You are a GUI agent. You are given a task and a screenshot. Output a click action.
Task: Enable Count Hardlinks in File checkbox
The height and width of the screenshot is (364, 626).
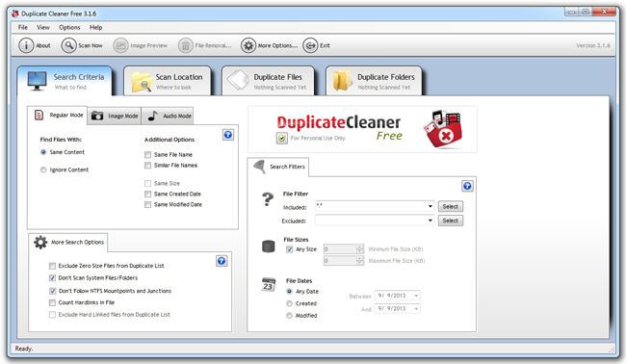coord(52,302)
